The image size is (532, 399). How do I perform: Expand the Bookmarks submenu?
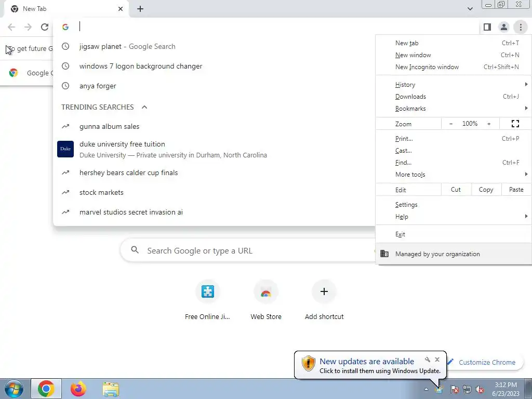click(x=454, y=109)
